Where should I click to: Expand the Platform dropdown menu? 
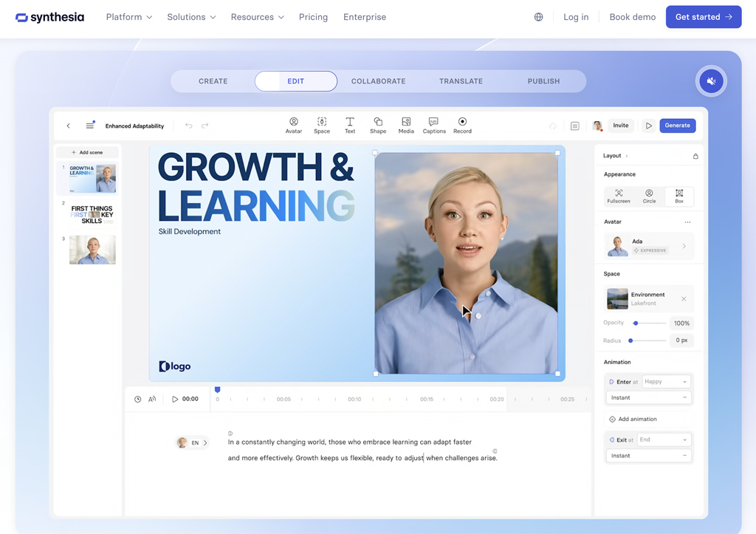(x=129, y=17)
